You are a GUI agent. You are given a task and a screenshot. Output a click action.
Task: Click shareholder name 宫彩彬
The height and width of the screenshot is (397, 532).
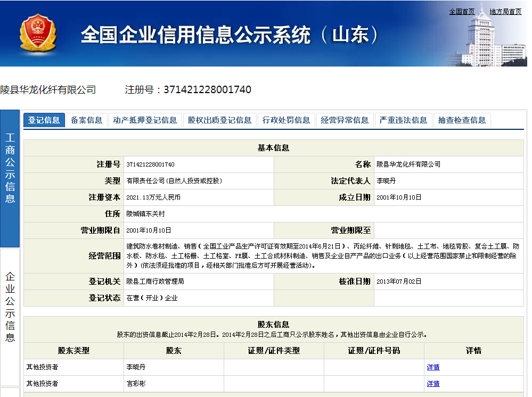[136, 384]
